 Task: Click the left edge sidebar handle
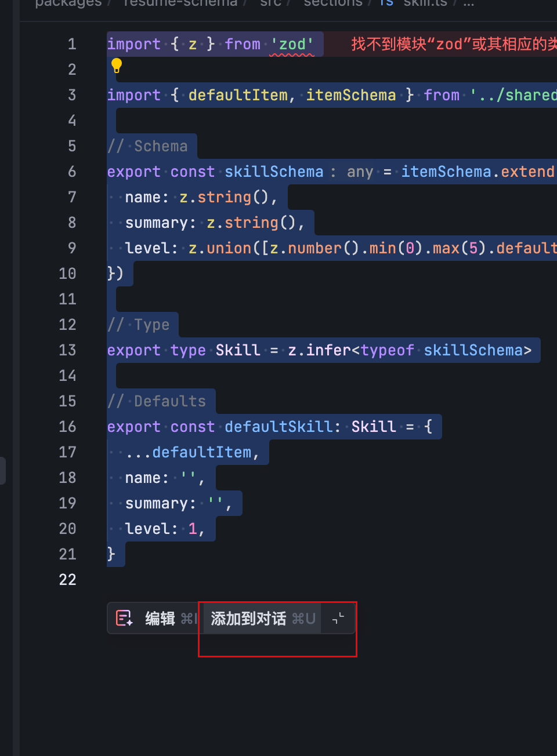pyautogui.click(x=3, y=471)
